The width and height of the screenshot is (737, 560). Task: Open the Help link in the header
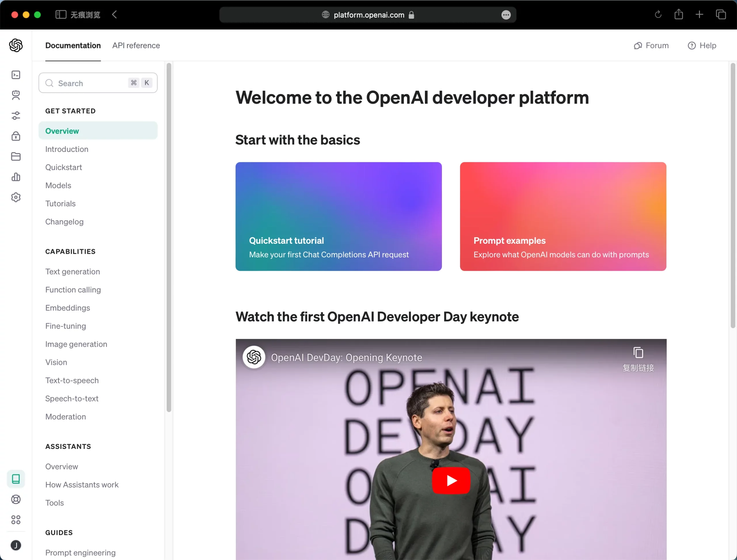pos(702,45)
